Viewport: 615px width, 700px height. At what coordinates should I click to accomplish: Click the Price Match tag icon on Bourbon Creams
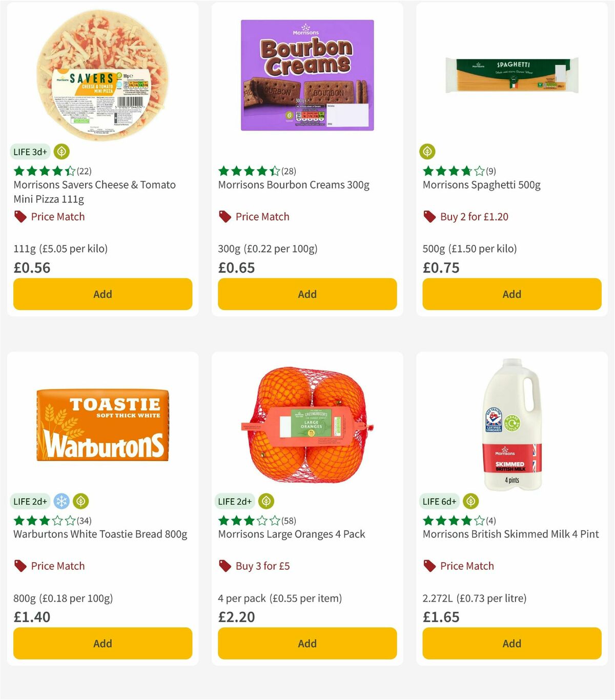[224, 216]
